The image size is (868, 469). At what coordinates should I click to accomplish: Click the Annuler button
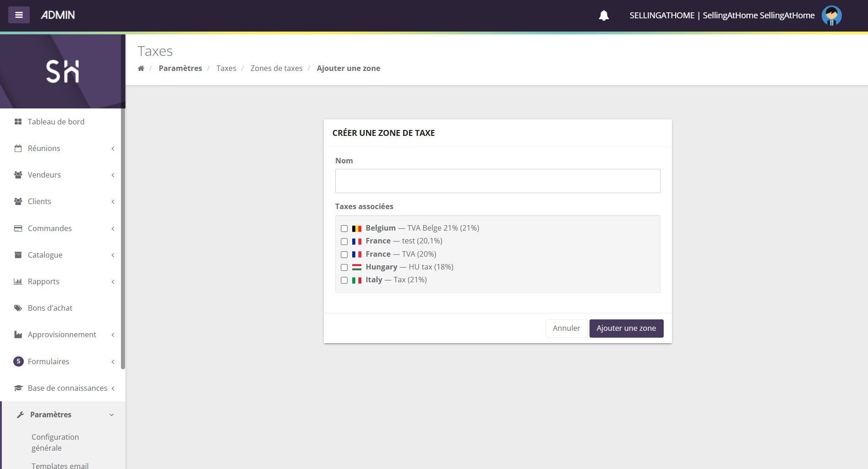pos(566,329)
